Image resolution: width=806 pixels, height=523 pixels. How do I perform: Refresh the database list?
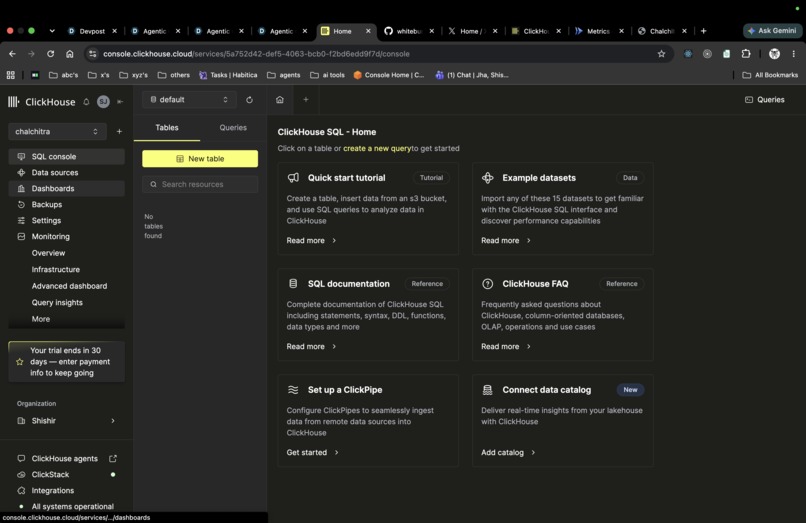(x=249, y=100)
